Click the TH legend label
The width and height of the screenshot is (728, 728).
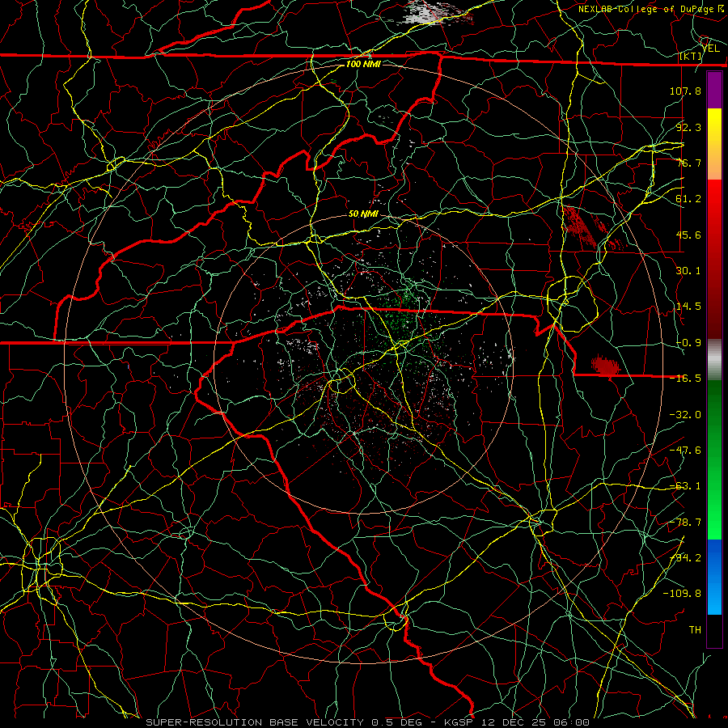click(x=695, y=630)
